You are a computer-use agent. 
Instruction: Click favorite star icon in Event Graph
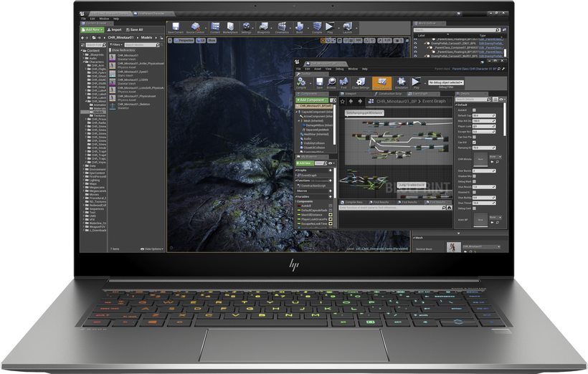coord(342,101)
